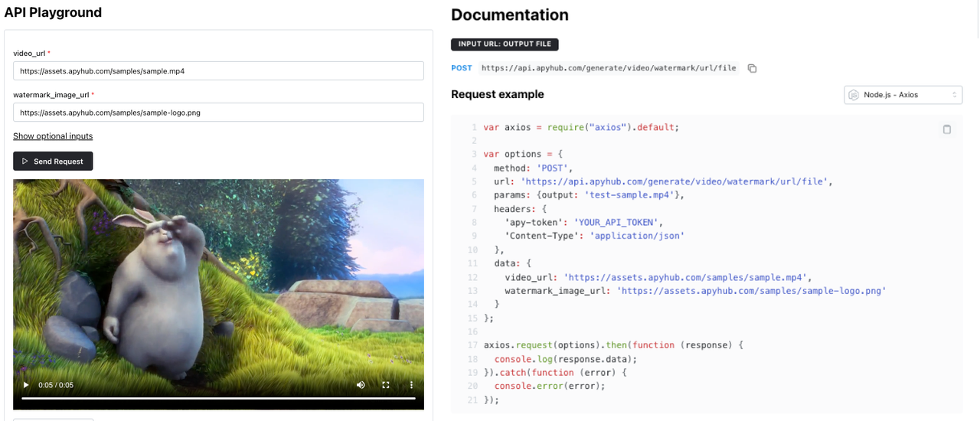Viewport: 980px width, 421px height.
Task: Focus the watermark_image_url input field
Action: click(x=218, y=112)
